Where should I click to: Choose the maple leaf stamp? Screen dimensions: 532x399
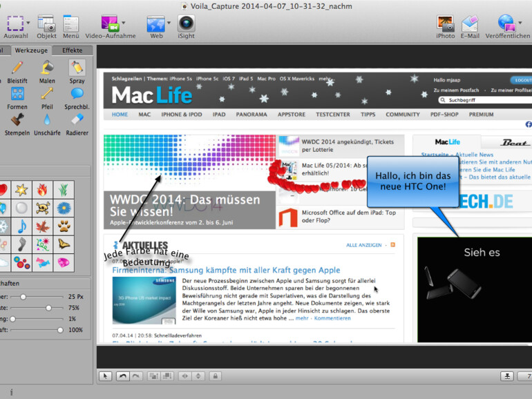(42, 226)
